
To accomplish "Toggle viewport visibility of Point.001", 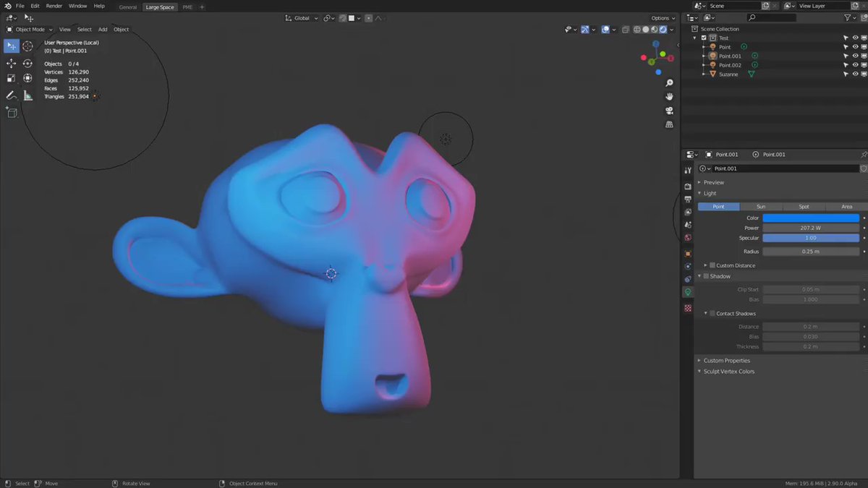I will point(855,56).
